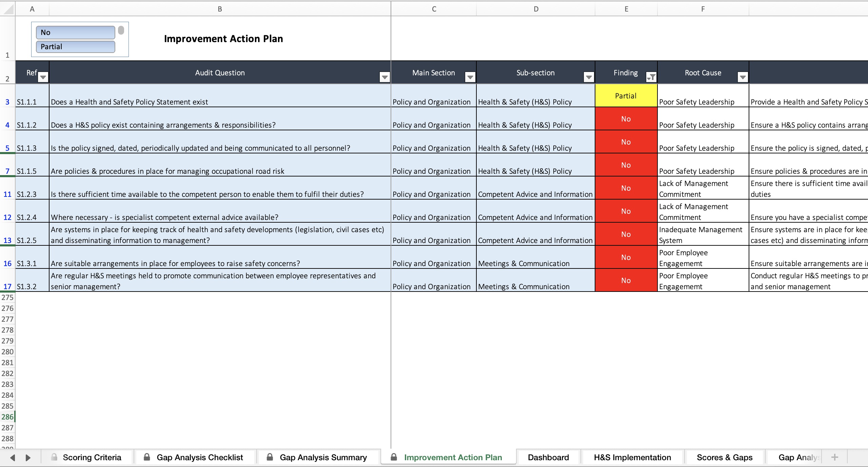Switch to the Gap Analysis Summary sheet tab
The width and height of the screenshot is (868, 467).
[x=323, y=457]
